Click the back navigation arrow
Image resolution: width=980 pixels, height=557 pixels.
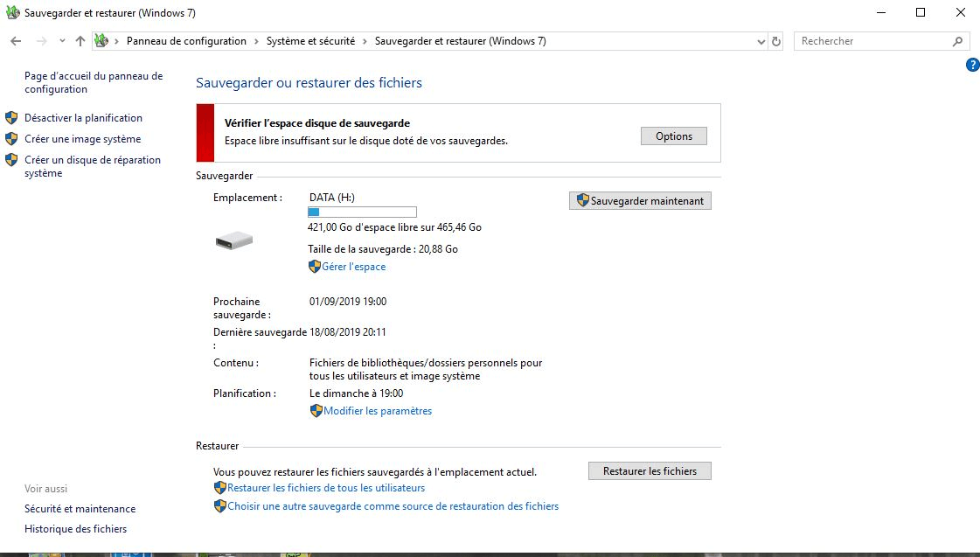tap(14, 40)
